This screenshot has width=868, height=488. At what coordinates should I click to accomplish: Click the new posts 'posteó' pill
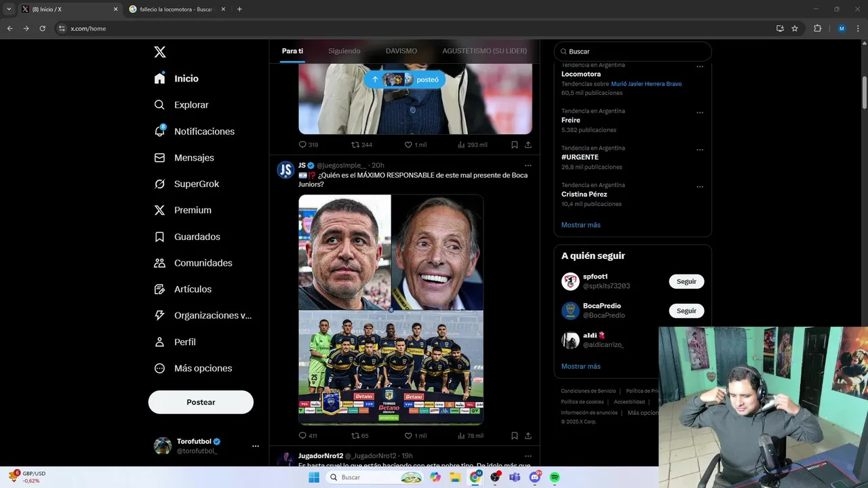point(405,79)
